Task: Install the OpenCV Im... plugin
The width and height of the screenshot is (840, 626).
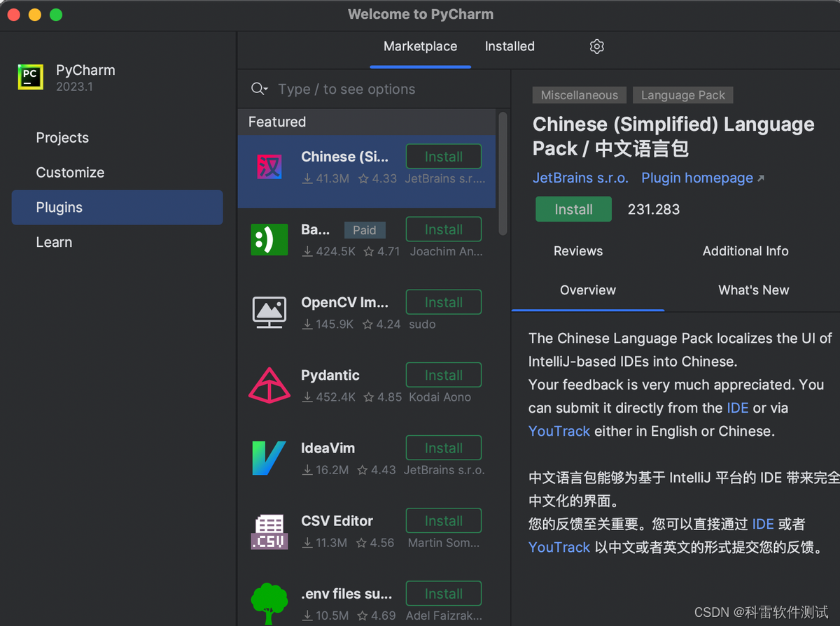Action: 444,302
